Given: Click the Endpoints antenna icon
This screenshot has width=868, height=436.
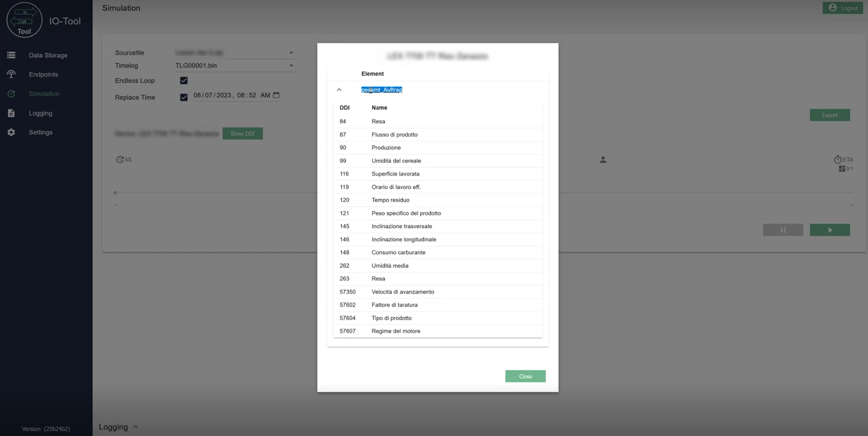Looking at the screenshot, I should [x=11, y=74].
